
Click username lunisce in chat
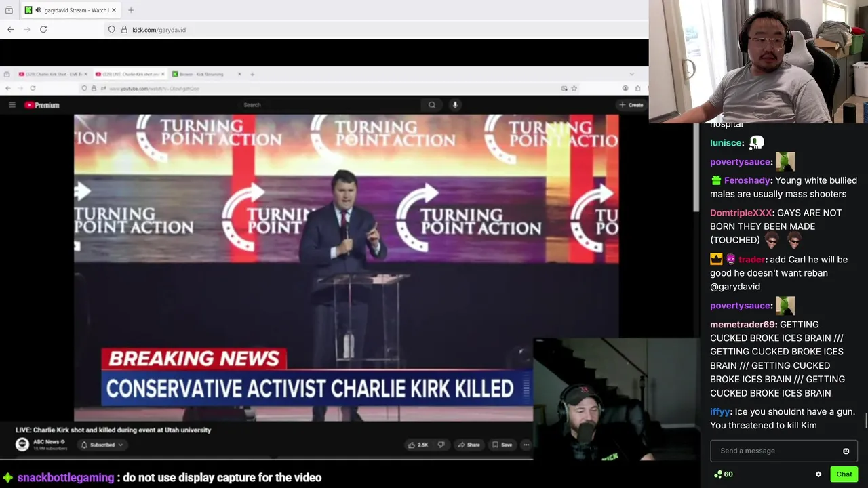(x=726, y=143)
